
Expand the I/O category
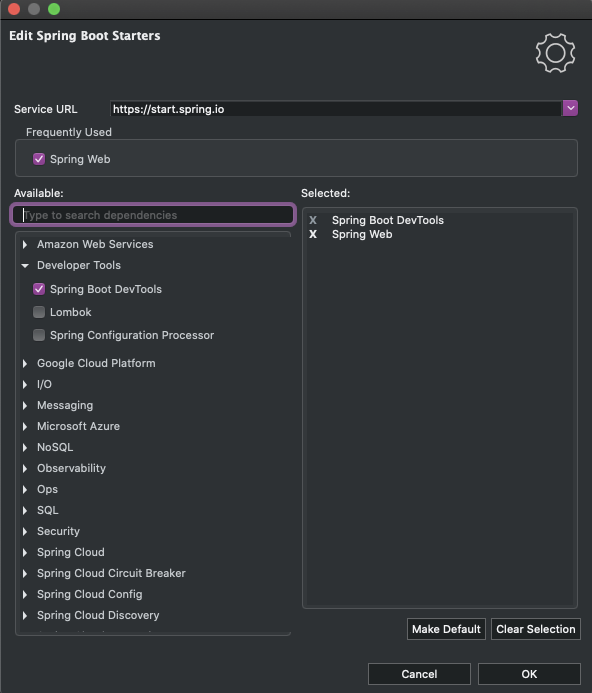click(x=25, y=385)
